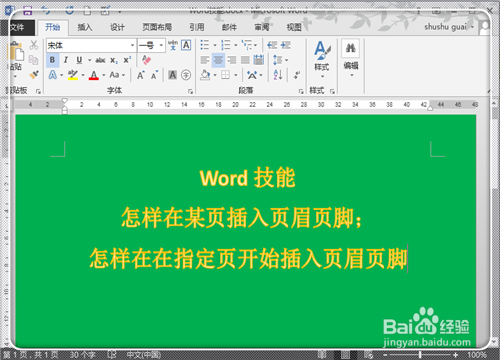Image resolution: width=500 pixels, height=360 pixels.
Task: Toggle show paragraph marks
Action: [x=297, y=75]
